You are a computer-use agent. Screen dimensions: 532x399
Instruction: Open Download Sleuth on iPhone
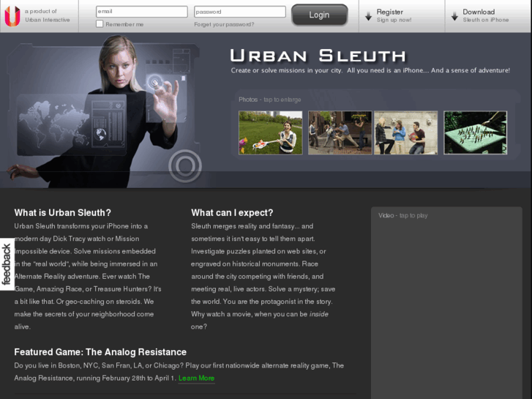(488, 16)
